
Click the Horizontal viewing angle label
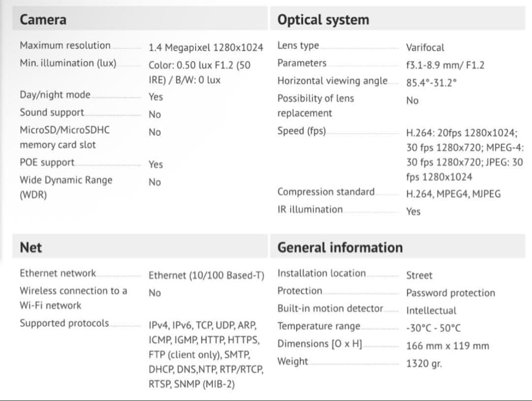coord(332,81)
